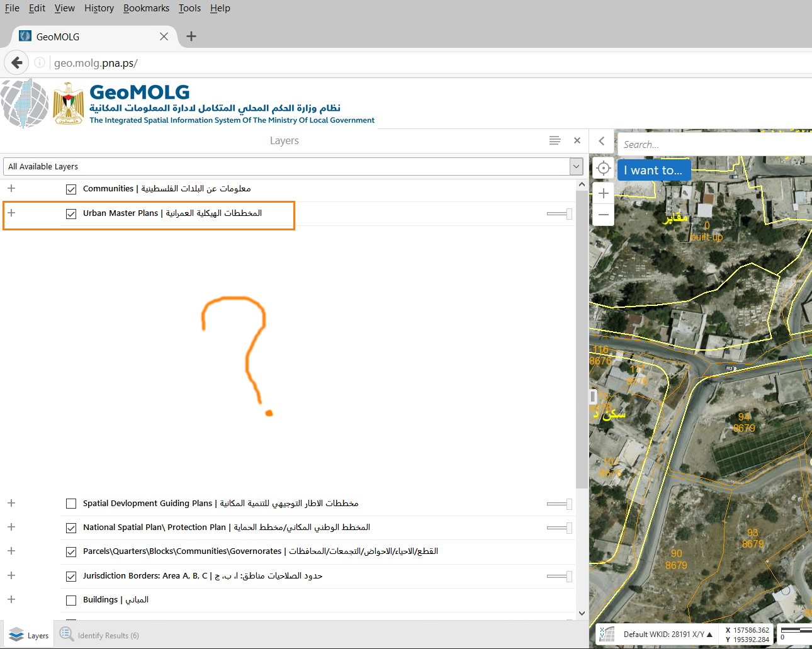Click the map Search input field
The height and width of the screenshot is (649, 812).
[714, 144]
